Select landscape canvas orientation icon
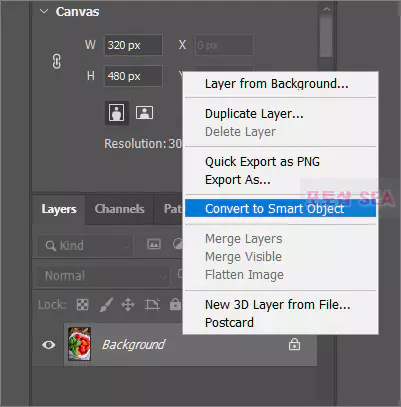401x407 pixels. click(144, 113)
